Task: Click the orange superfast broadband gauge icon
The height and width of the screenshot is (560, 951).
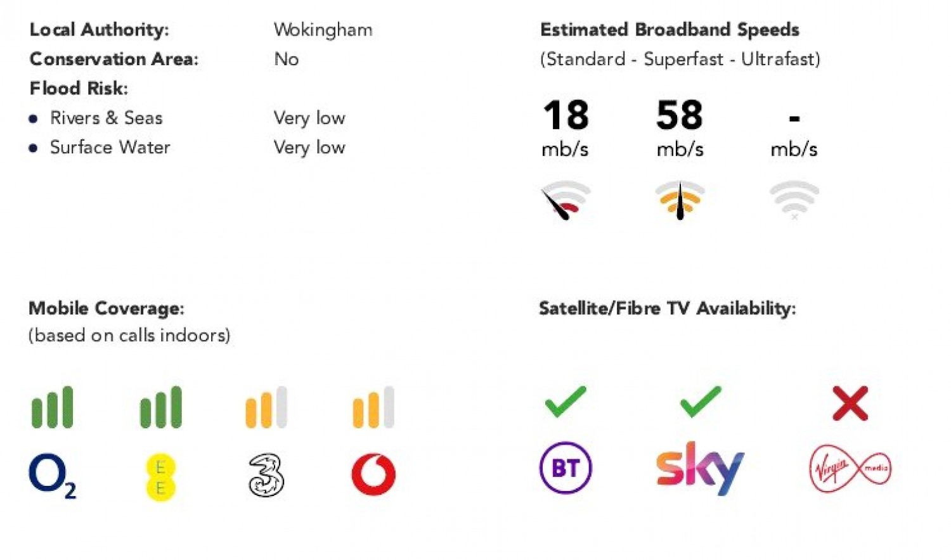Action: point(680,200)
